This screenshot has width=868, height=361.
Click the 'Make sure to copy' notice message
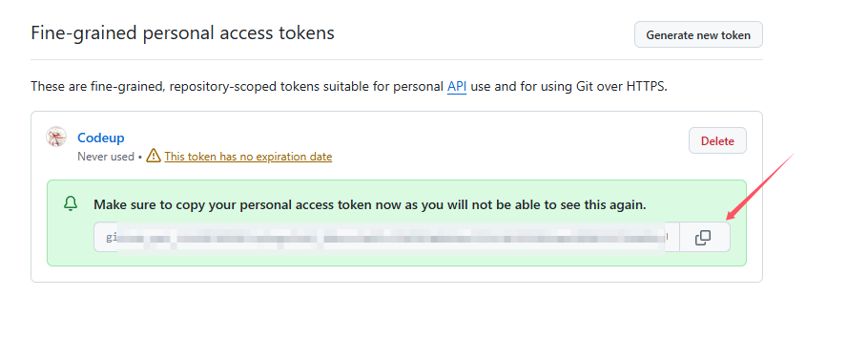(370, 204)
